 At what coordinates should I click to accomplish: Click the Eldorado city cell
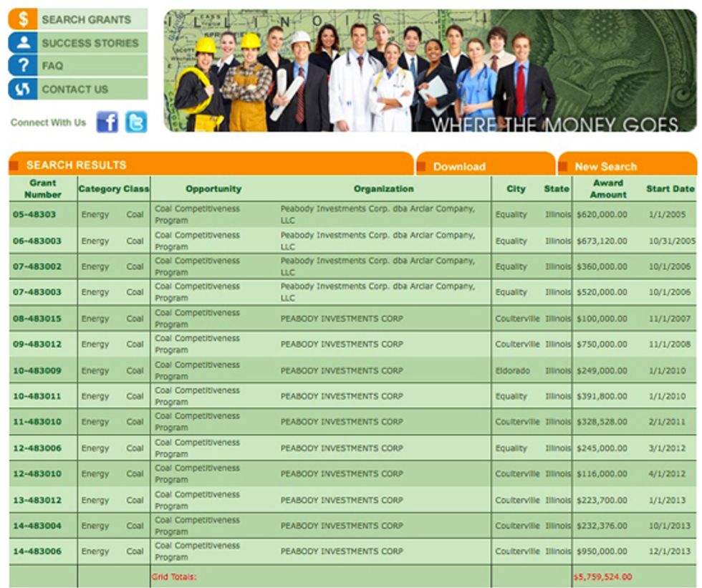[x=512, y=370]
